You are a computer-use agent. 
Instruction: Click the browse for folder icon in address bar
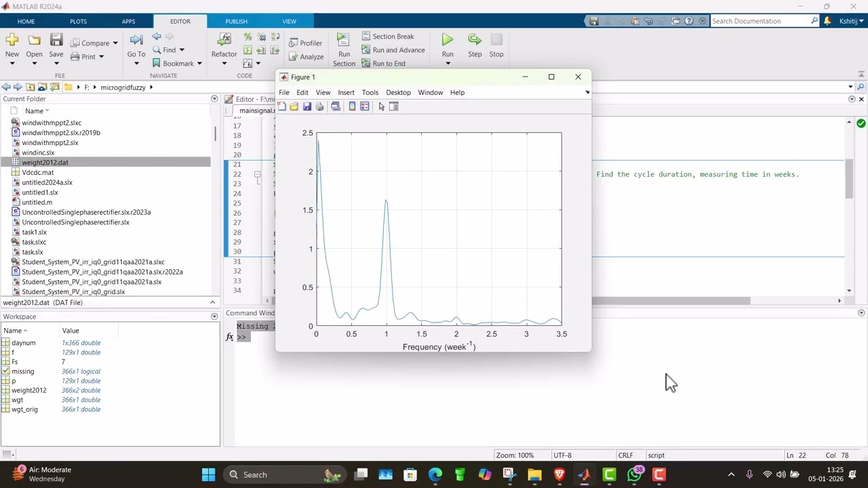pyautogui.click(x=54, y=87)
